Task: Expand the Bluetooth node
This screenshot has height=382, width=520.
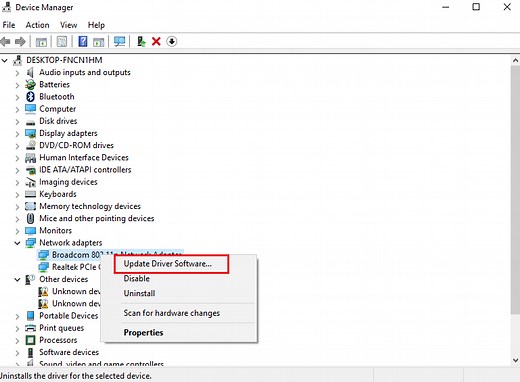Action: 17,97
